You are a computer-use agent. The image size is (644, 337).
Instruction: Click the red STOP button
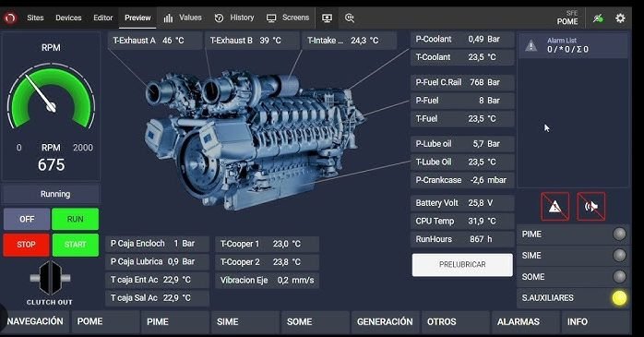(x=26, y=245)
